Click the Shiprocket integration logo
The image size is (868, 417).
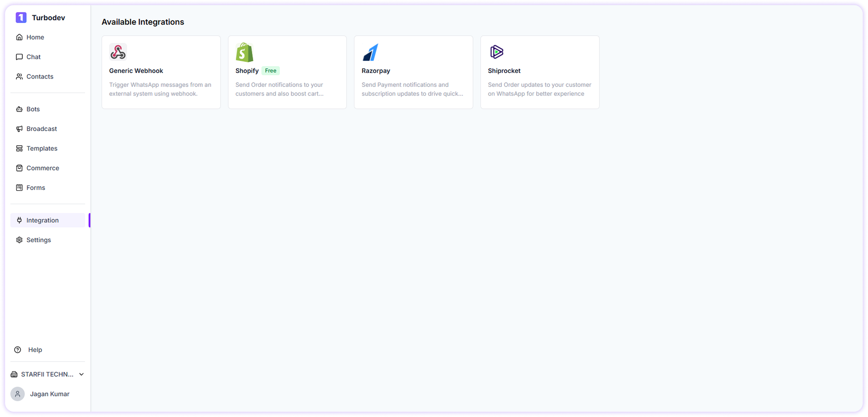[x=497, y=52]
